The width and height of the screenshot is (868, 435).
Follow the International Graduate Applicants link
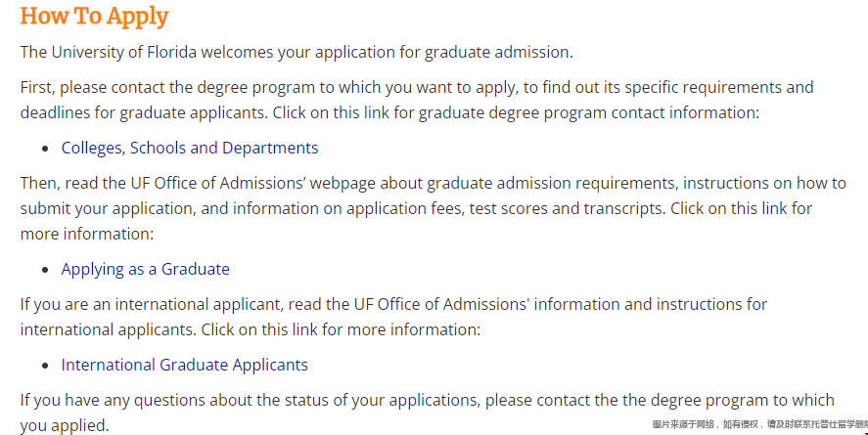(184, 365)
